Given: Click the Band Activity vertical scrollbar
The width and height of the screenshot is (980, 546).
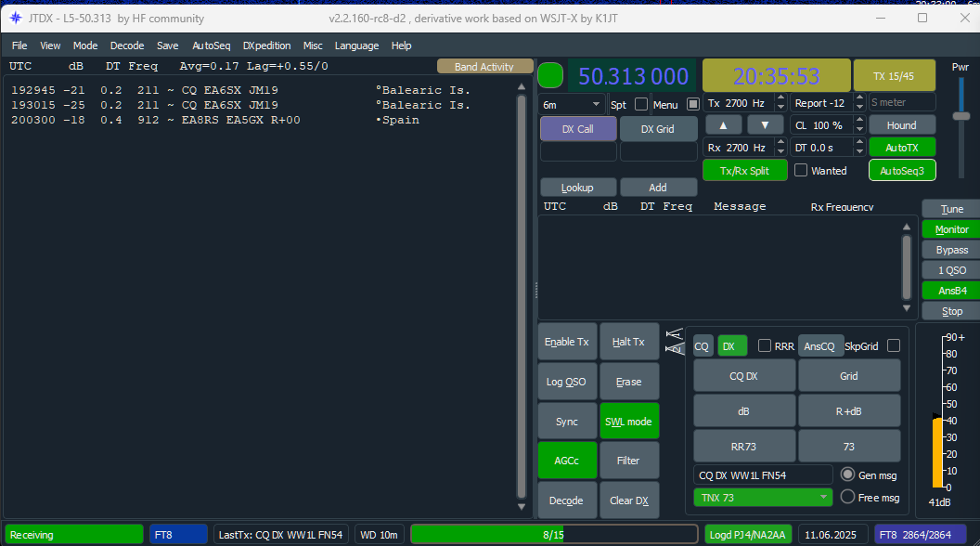Looking at the screenshot, I should (x=522, y=297).
